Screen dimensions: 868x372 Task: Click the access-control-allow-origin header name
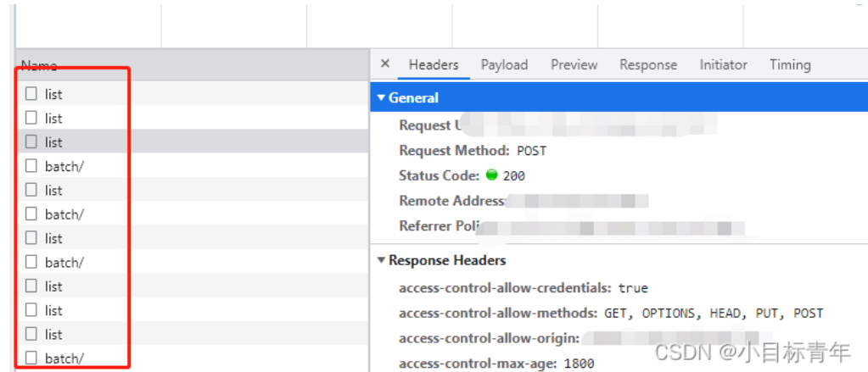coord(490,338)
